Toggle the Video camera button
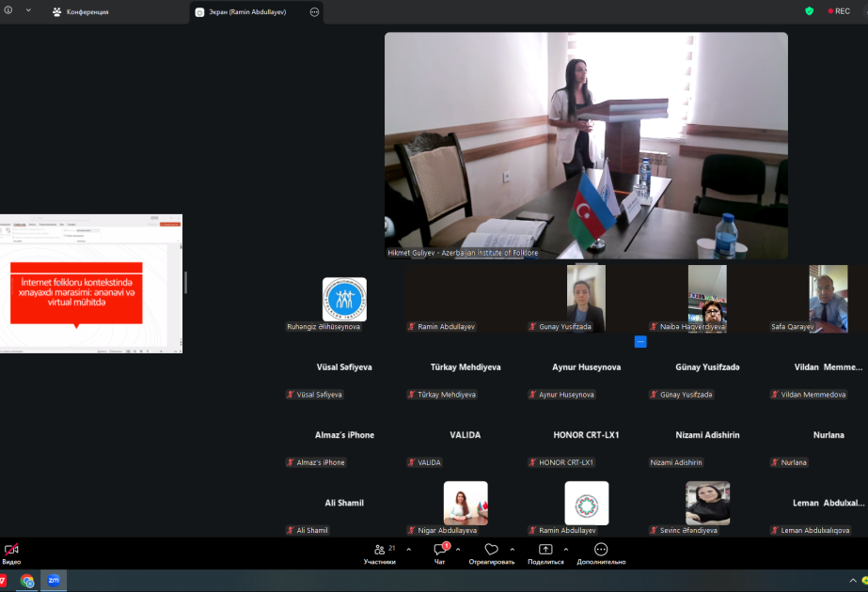The image size is (868, 592). [11, 553]
